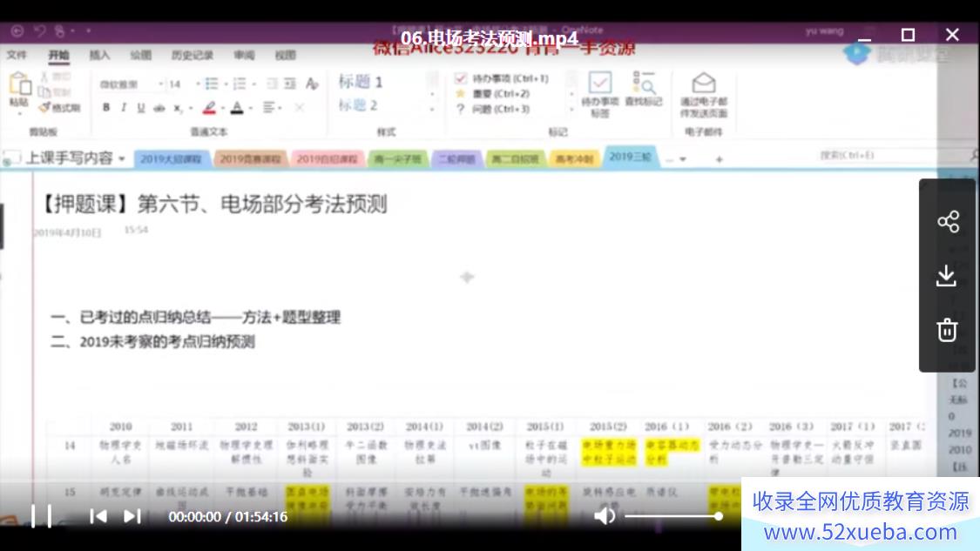Image resolution: width=980 pixels, height=551 pixels.
Task: Click the line 2019未考察的考点归纳预测
Action: point(167,342)
